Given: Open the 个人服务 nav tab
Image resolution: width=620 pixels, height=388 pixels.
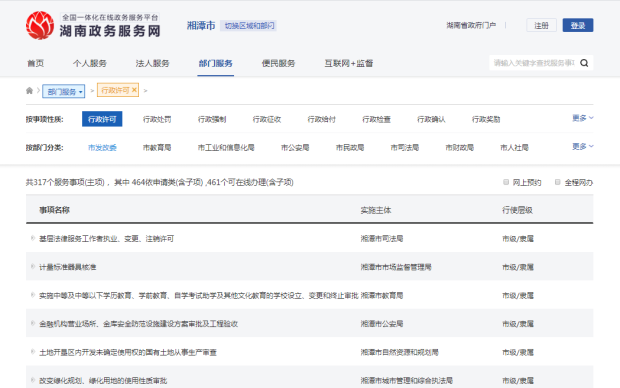Looking at the screenshot, I should click(x=90, y=63).
